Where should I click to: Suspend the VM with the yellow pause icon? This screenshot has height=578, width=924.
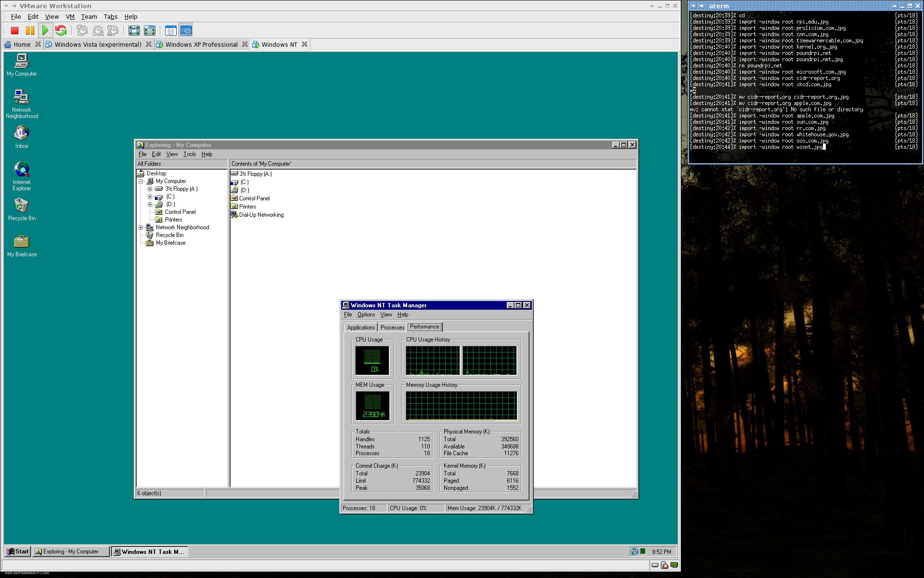click(30, 31)
